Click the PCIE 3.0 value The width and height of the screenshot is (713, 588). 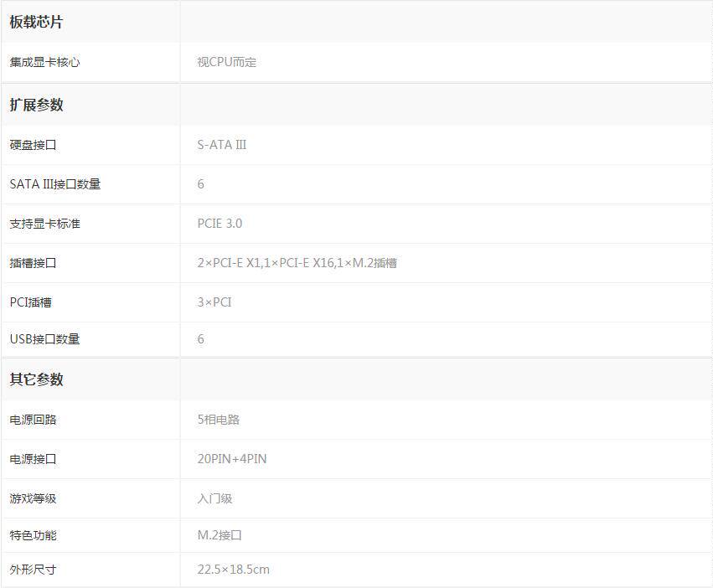click(x=220, y=224)
